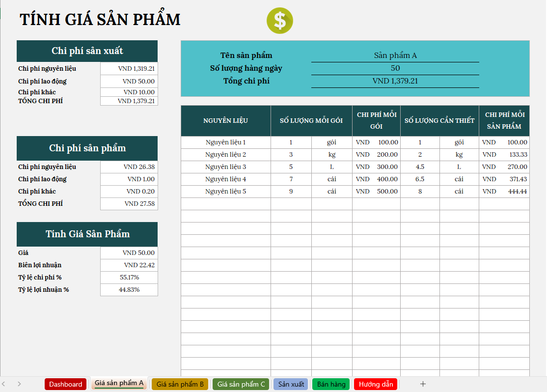Click the NGUYÊN LIỆU column header
The height and width of the screenshot is (392, 547).
tap(225, 121)
